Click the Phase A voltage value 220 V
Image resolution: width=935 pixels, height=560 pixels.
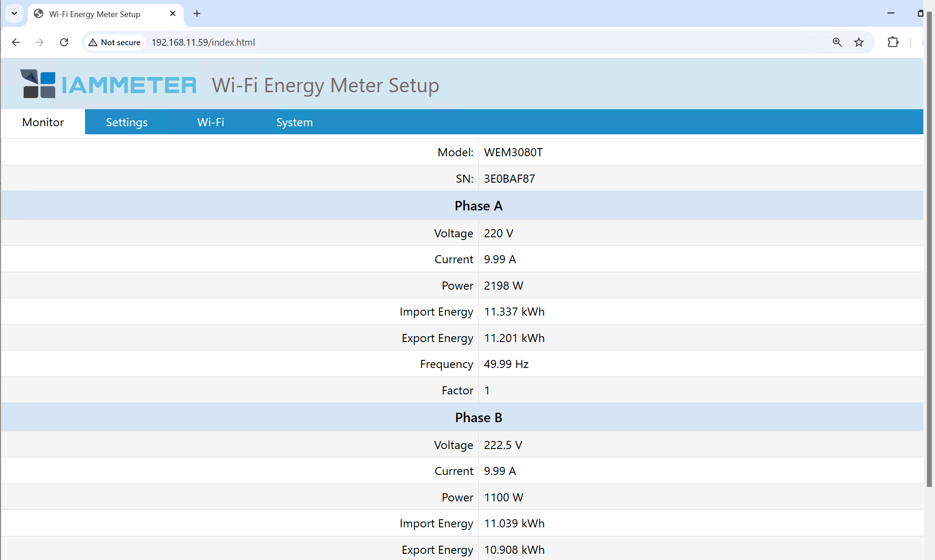499,233
